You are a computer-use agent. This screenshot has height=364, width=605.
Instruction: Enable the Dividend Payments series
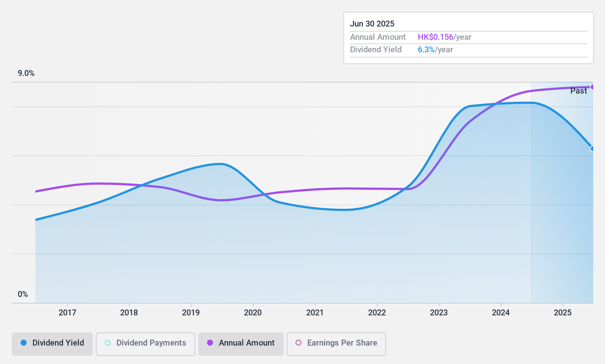click(x=146, y=344)
